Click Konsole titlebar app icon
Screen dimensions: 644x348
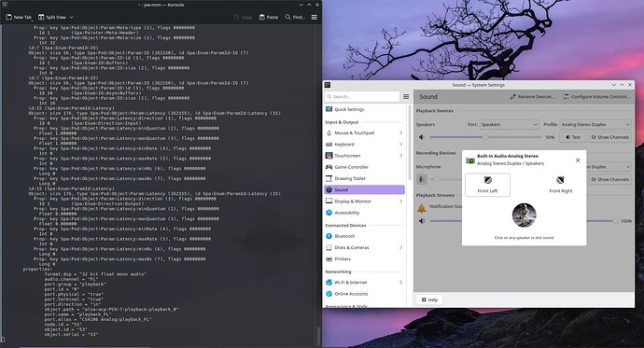point(5,5)
